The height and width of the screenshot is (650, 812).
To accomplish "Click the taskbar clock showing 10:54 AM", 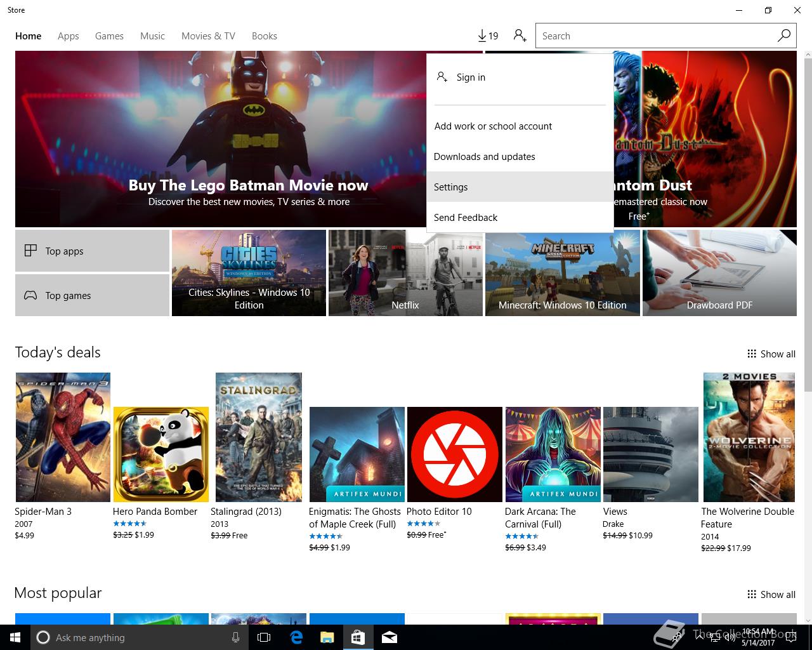I will click(759, 637).
